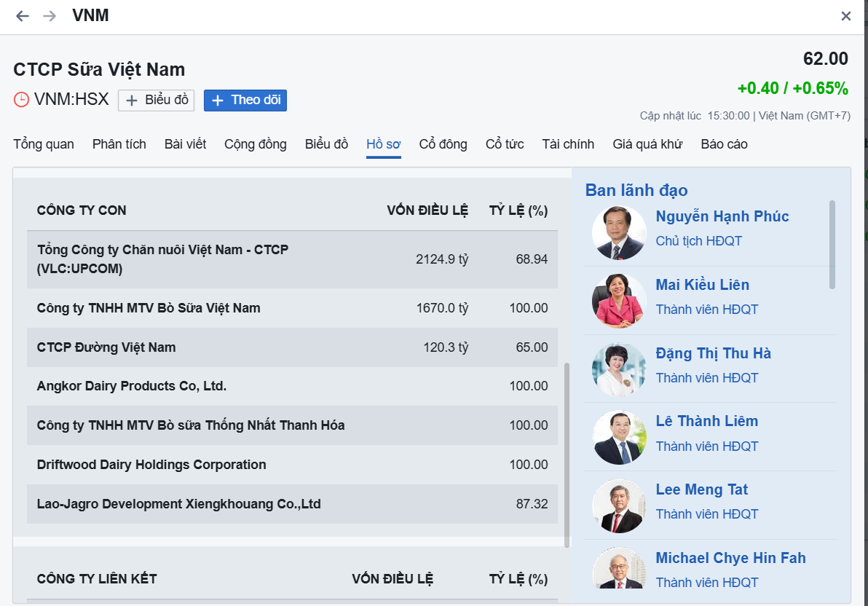Select Bò sữa Thống Nhất Thanh Hóa row
The height and width of the screenshot is (606, 868).
tap(292, 425)
